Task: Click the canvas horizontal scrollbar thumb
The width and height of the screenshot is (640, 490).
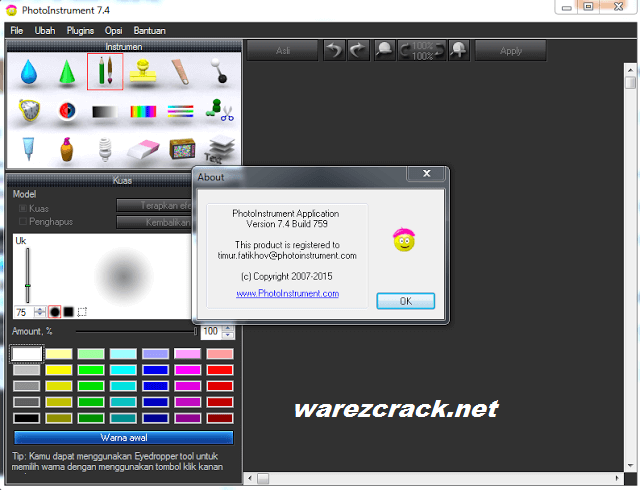Action: click(x=263, y=478)
